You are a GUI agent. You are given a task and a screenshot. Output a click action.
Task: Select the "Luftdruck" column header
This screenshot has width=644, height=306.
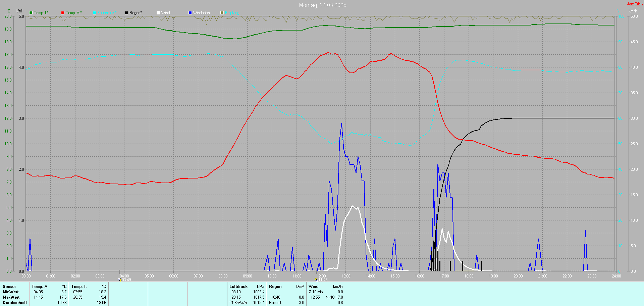(x=238, y=287)
